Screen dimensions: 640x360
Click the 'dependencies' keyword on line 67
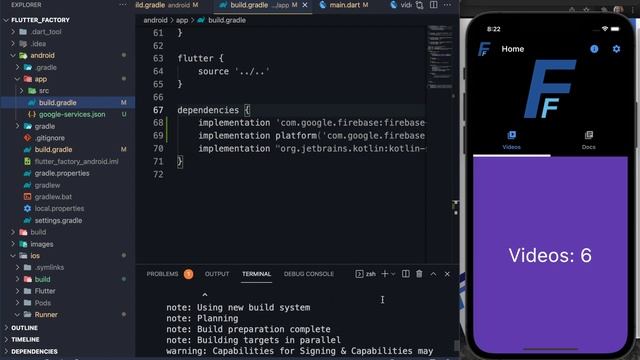point(208,110)
